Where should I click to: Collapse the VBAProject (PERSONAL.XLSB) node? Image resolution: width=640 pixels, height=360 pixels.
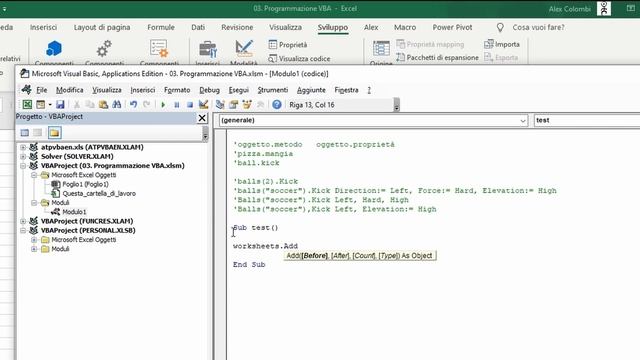[23, 230]
